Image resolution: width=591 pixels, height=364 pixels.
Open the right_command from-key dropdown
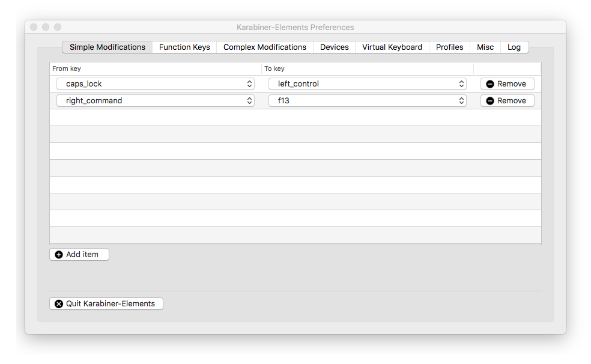pos(156,100)
